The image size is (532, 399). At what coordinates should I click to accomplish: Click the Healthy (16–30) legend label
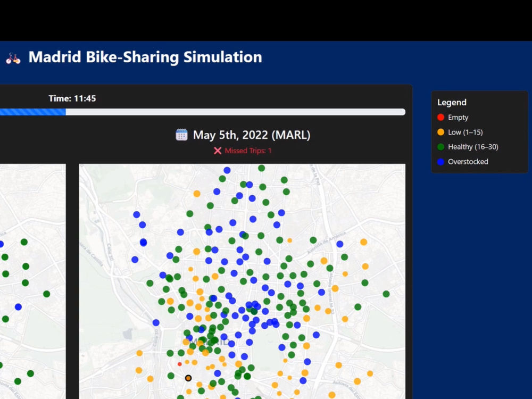[473, 147]
